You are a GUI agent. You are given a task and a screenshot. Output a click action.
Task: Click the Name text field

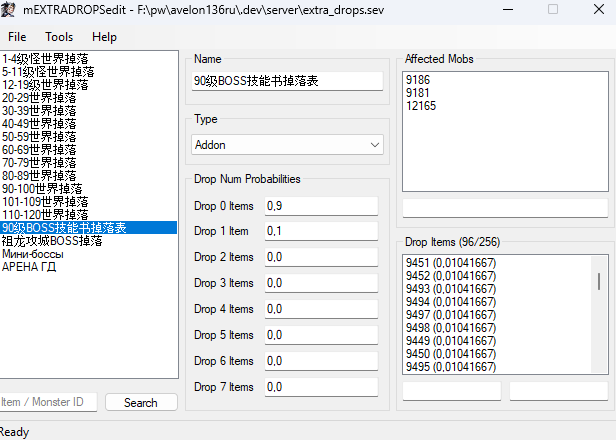point(288,81)
